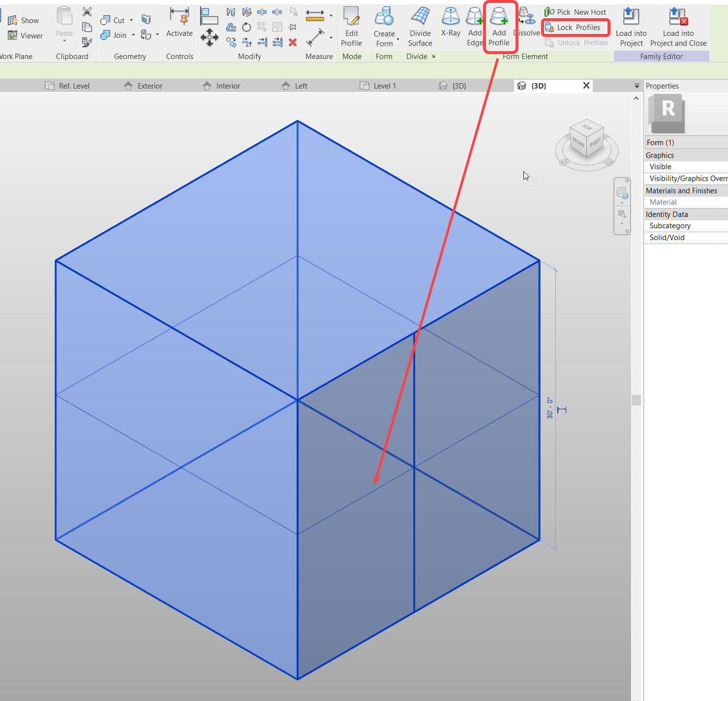Click the Load into Project button
The height and width of the screenshot is (701, 728).
tap(631, 25)
